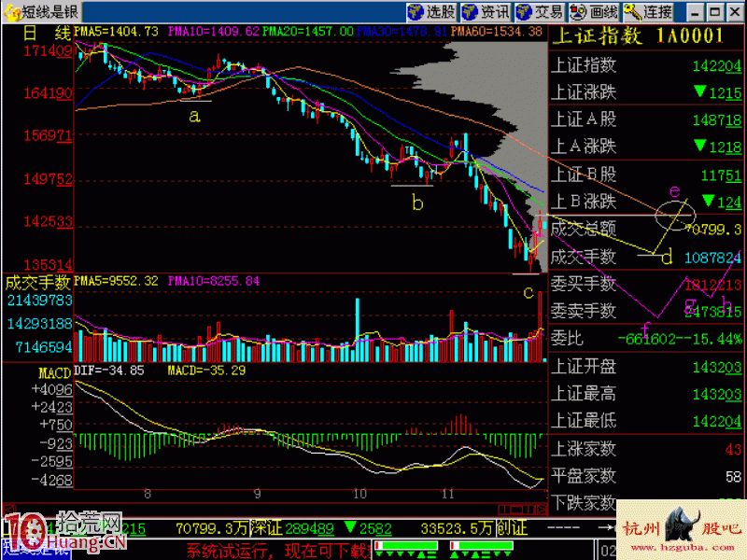
Task: Click the 上A涨跌 row value 1218
Action: (x=726, y=147)
